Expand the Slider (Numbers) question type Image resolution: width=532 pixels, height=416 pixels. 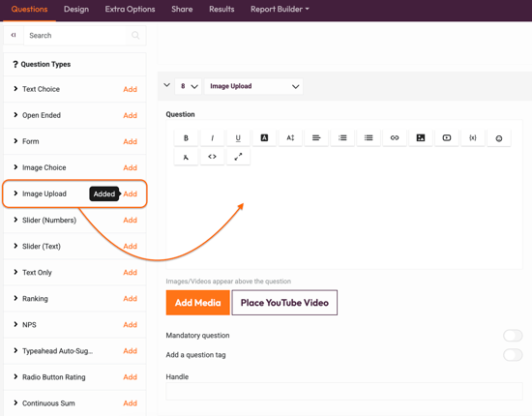(15, 220)
